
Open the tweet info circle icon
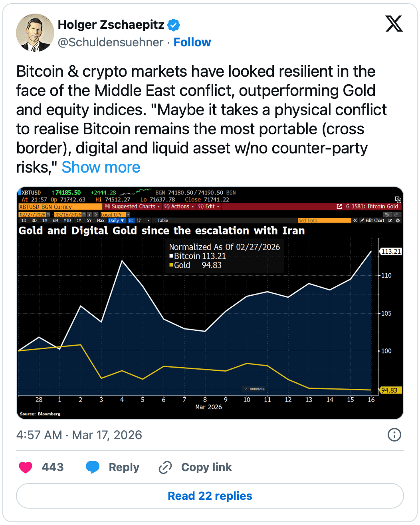coord(394,435)
